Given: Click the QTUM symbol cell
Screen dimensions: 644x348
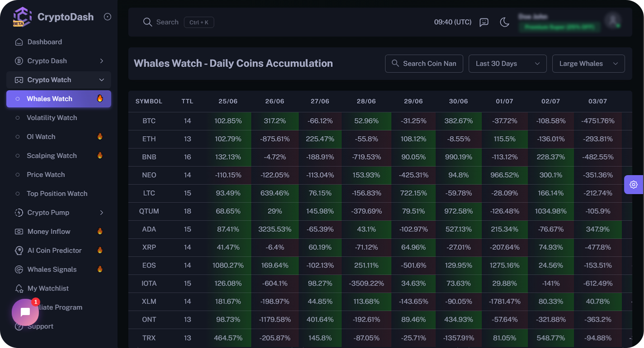Looking at the screenshot, I should tap(149, 212).
